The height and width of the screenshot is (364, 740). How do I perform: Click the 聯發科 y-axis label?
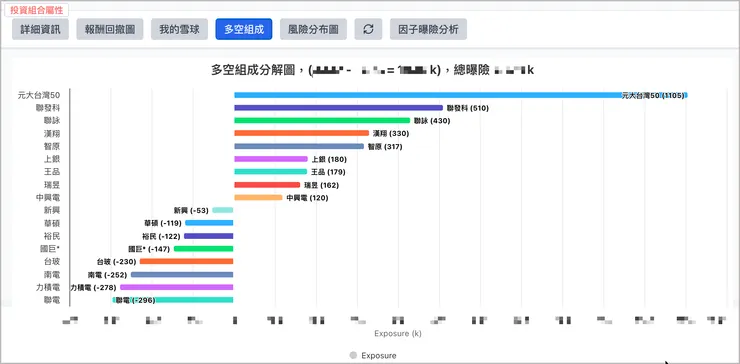click(48, 108)
